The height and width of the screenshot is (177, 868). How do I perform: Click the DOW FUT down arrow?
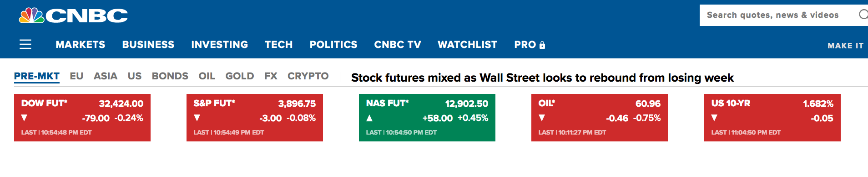(x=25, y=118)
